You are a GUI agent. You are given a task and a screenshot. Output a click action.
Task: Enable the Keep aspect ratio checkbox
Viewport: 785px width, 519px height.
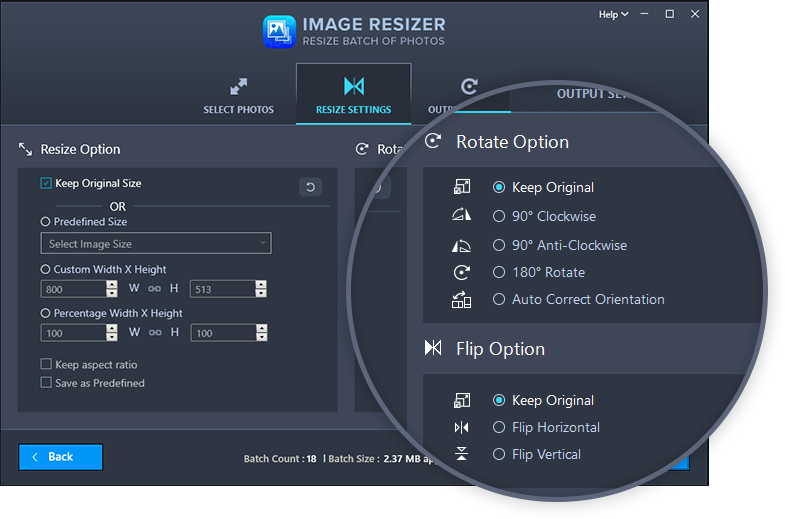point(46,364)
